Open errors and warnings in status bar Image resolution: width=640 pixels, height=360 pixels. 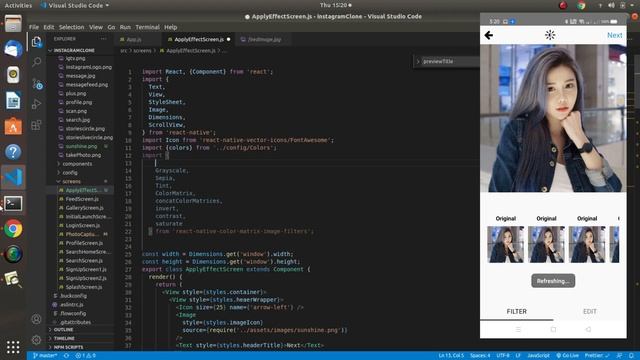[x=86, y=356]
